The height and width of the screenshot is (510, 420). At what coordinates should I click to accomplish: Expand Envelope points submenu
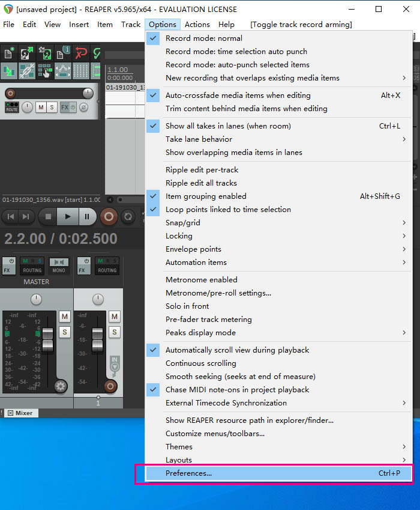(x=279, y=249)
